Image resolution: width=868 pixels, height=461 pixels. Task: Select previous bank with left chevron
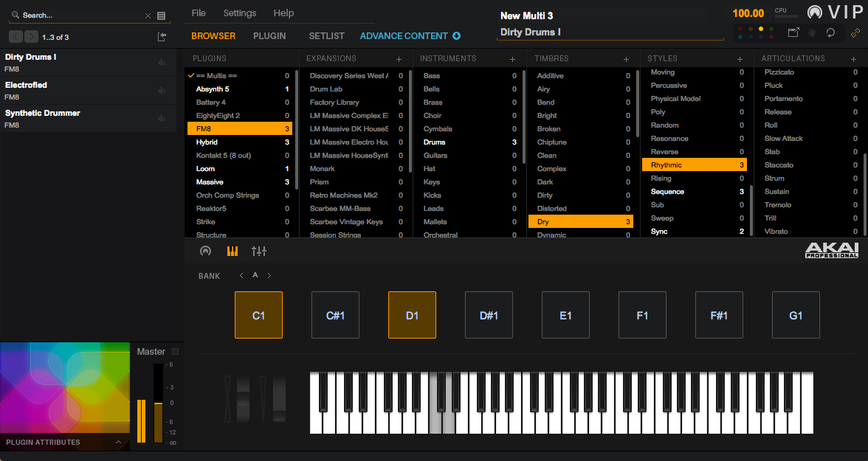pos(241,276)
